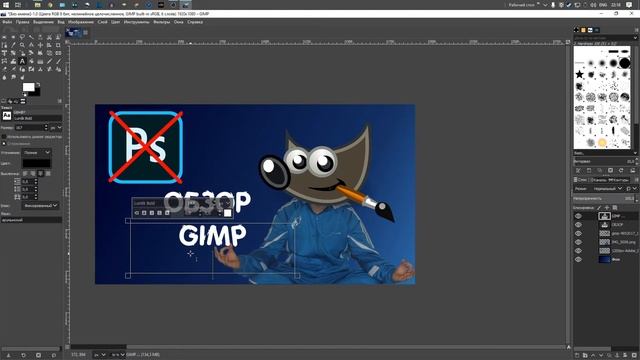
Task: Delete the current layer
Action: tap(634, 356)
